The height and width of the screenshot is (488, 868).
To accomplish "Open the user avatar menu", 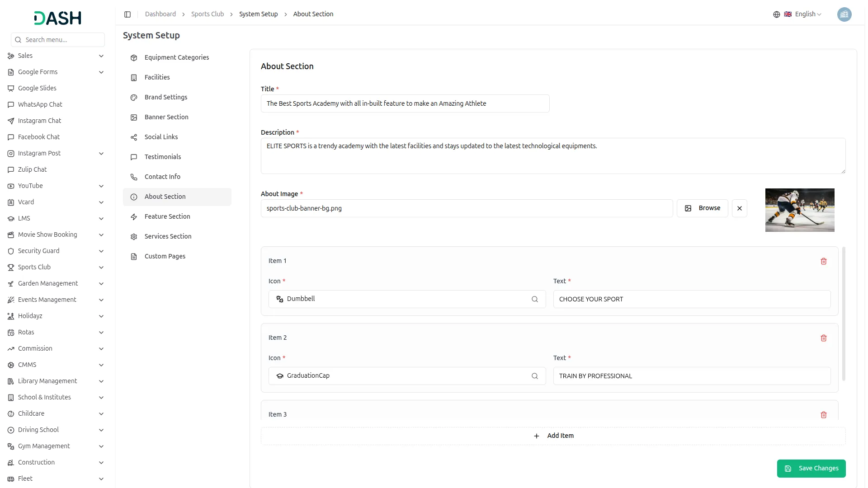I will click(844, 14).
